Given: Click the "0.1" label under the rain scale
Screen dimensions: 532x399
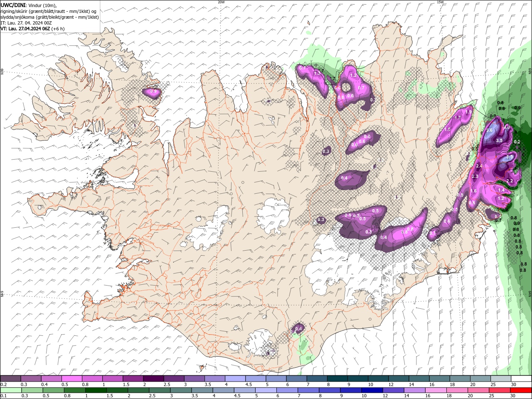Looking at the screenshot, I should [3, 396].
